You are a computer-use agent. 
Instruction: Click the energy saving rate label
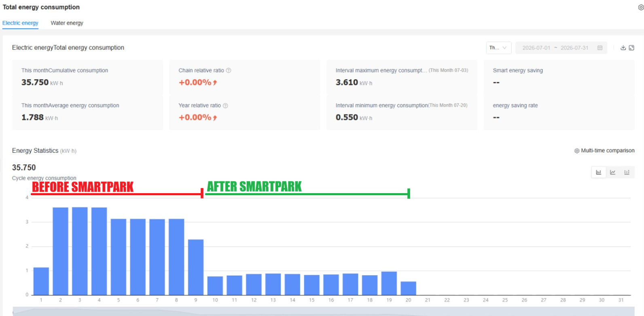coord(515,105)
